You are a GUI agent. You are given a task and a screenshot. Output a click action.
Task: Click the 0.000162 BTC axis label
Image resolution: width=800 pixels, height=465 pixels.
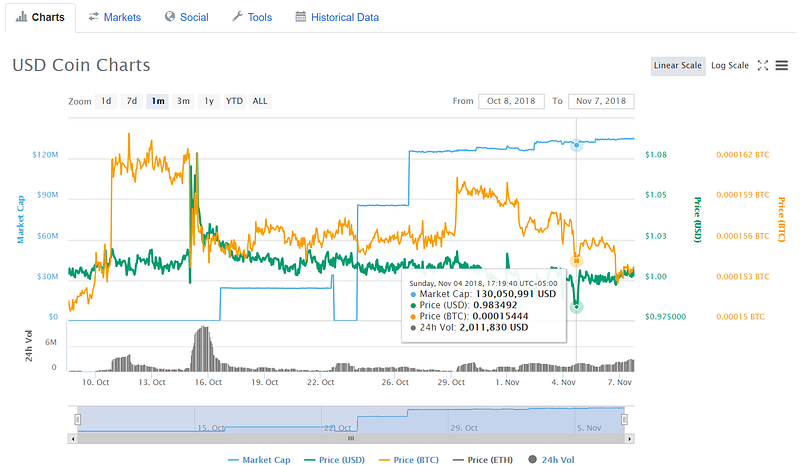[x=742, y=155]
